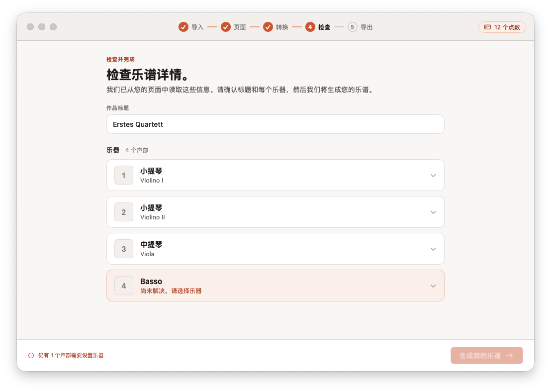Click the credits card icon beside 12 个点数
The width and height of the screenshot is (551, 392).
487,27
